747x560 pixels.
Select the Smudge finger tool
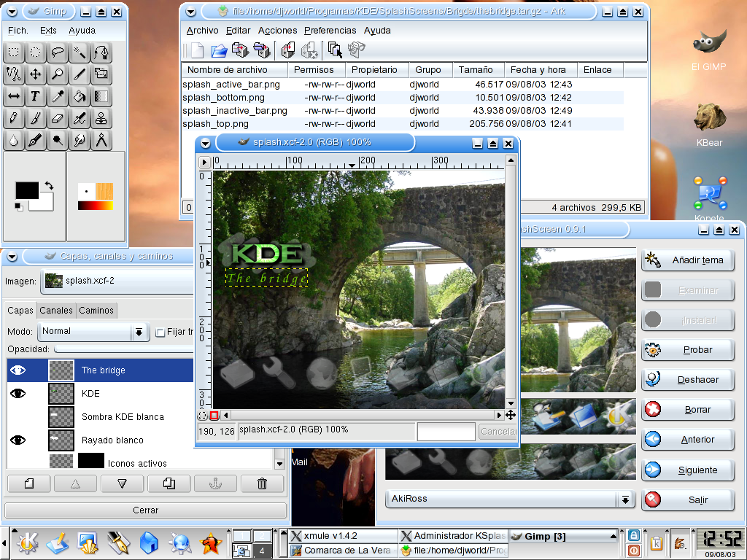click(x=80, y=140)
